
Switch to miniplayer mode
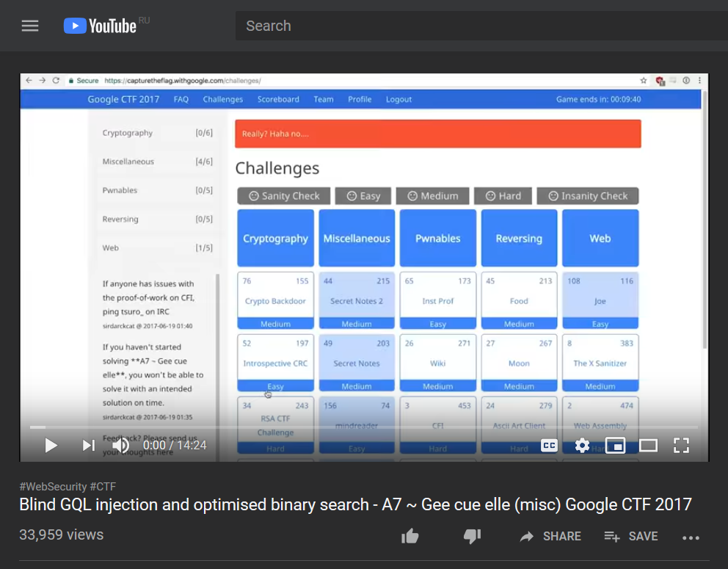tap(615, 446)
